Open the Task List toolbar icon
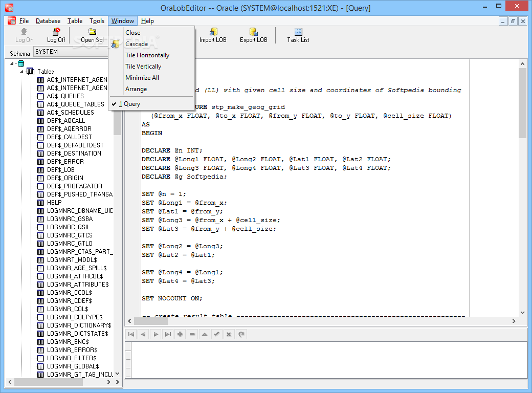 point(298,32)
